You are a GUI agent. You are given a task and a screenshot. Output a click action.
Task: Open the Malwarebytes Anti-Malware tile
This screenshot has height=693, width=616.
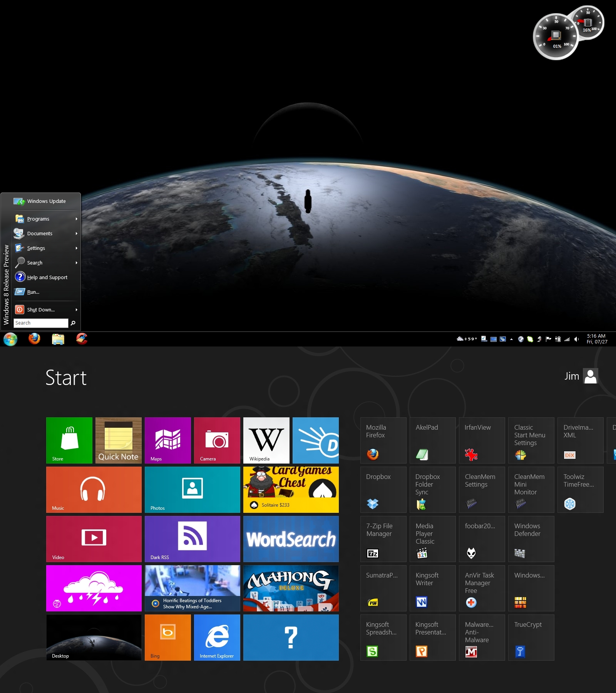click(x=482, y=637)
